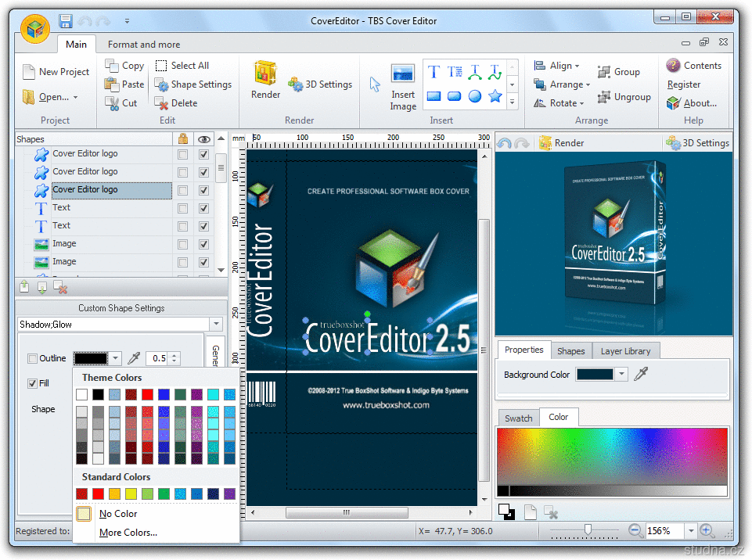The height and width of the screenshot is (560, 752).
Task: Choose No Color in the color popup
Action: (x=118, y=514)
